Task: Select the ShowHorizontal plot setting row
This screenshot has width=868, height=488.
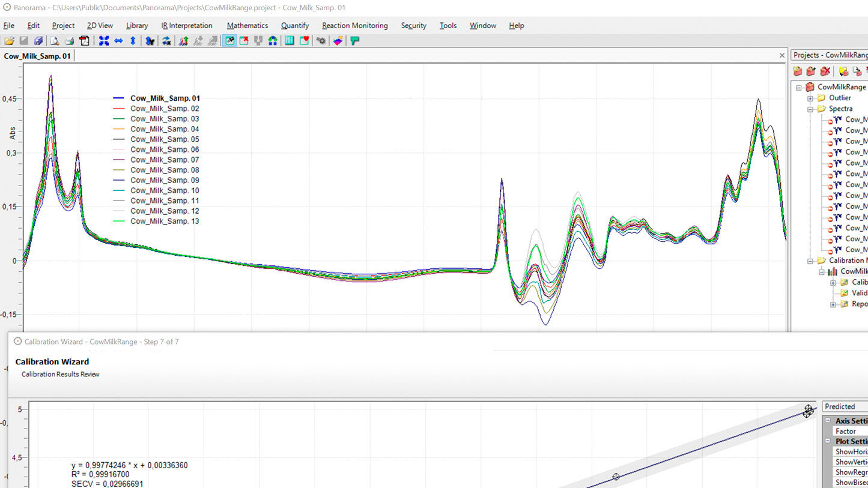Action: (851, 451)
